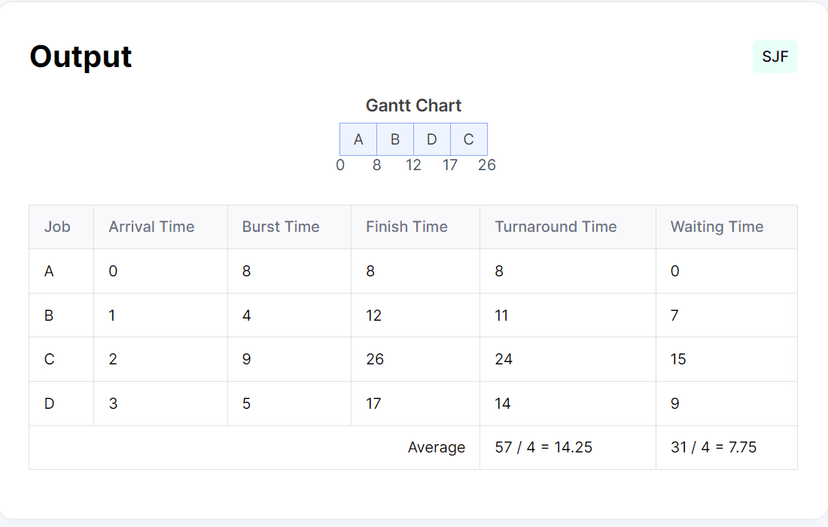Viewport: 828px width, 527px height.
Task: Click the Burst Time column header
Action: (280, 227)
